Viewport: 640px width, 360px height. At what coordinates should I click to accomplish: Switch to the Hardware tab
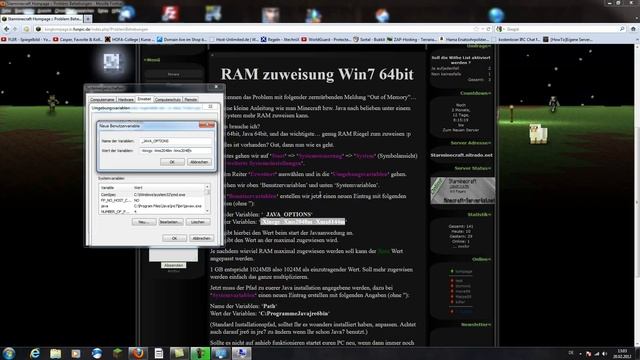click(126, 99)
